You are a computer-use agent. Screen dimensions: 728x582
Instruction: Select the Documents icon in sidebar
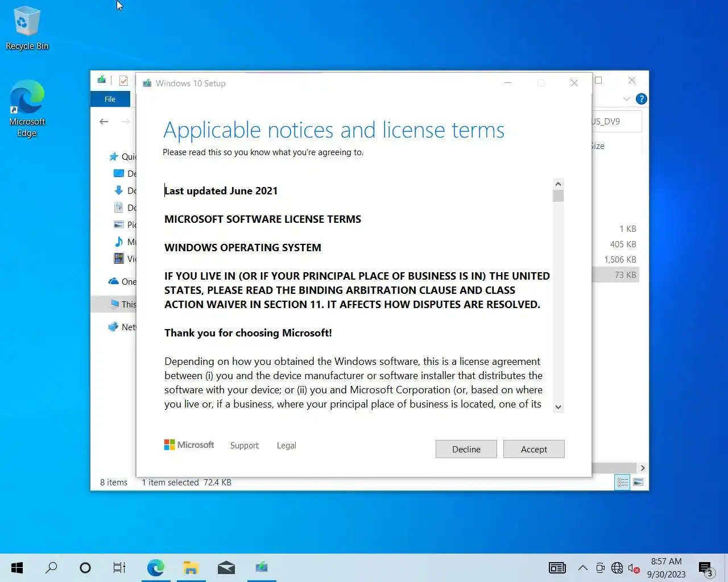(118, 207)
